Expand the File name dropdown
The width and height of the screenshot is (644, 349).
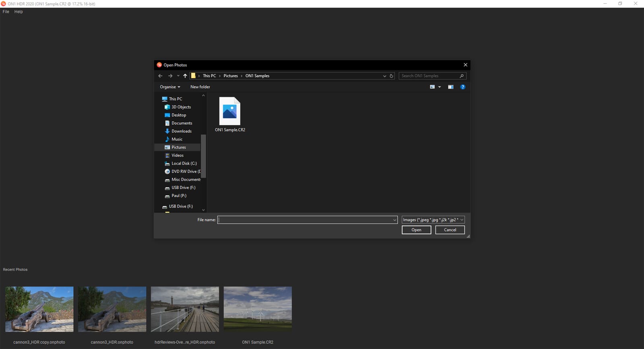click(x=394, y=220)
